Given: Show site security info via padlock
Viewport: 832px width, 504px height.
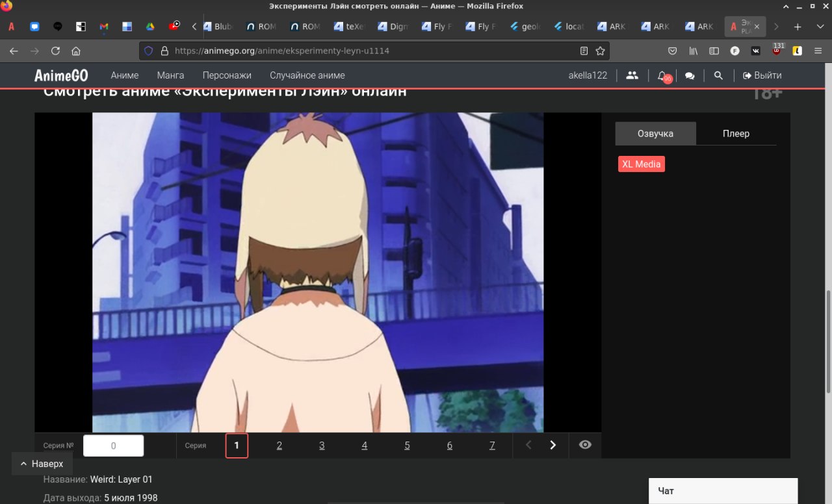Looking at the screenshot, I should (164, 51).
